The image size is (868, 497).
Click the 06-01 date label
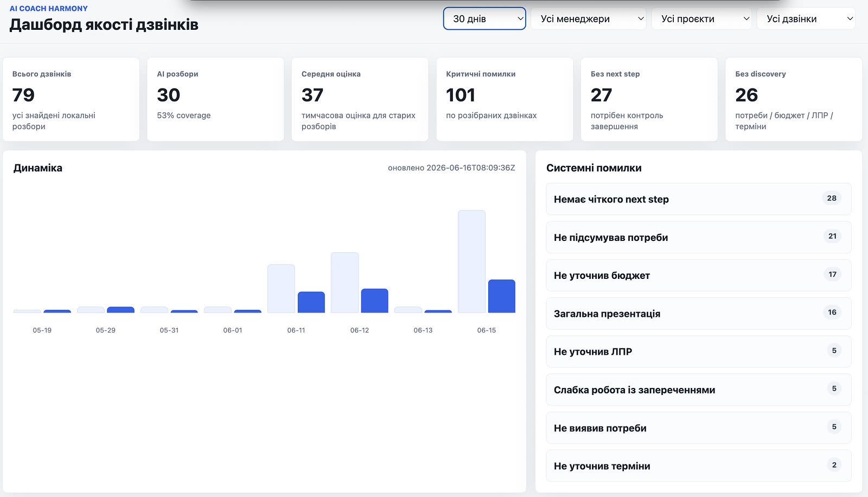[233, 330]
